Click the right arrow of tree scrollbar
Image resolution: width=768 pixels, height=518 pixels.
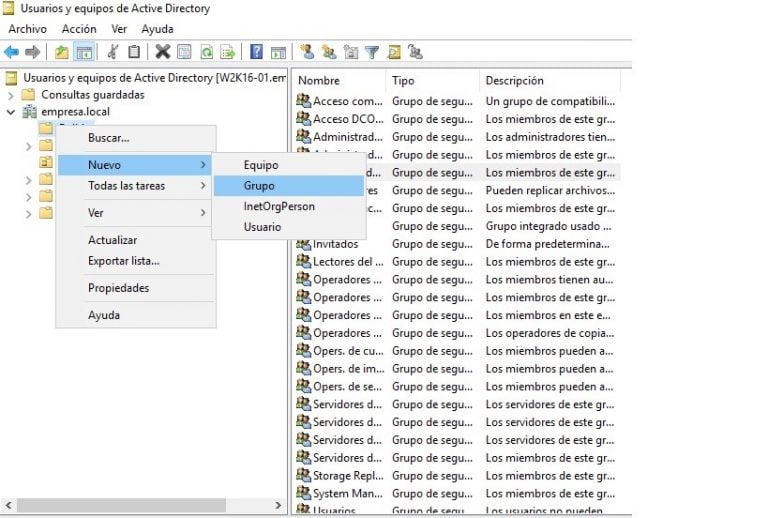(278, 505)
